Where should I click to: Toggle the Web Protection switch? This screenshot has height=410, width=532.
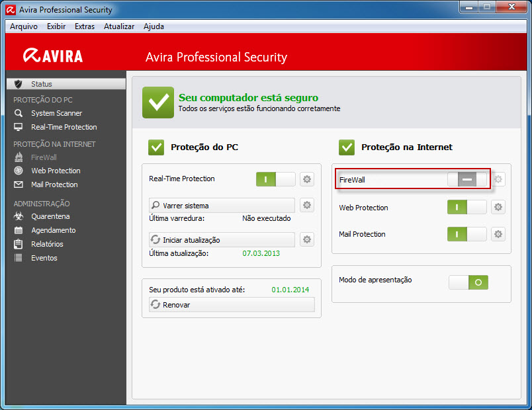(x=467, y=207)
